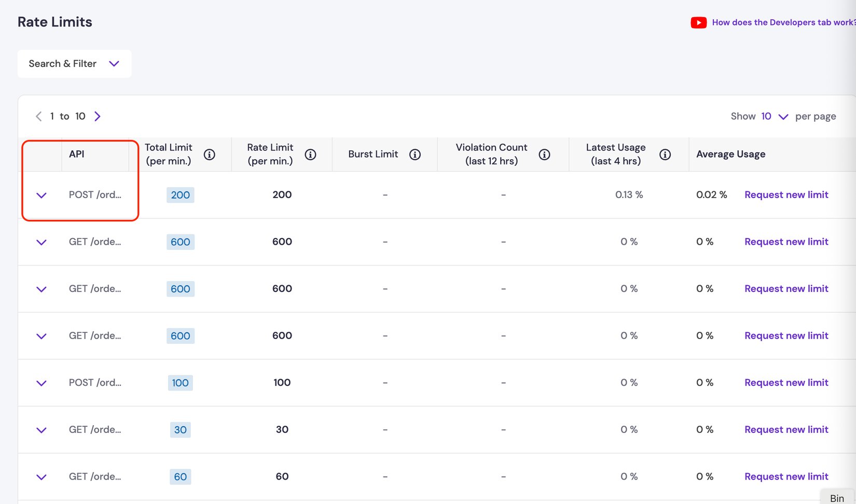Request new limit for the 30 limit row

(x=786, y=429)
